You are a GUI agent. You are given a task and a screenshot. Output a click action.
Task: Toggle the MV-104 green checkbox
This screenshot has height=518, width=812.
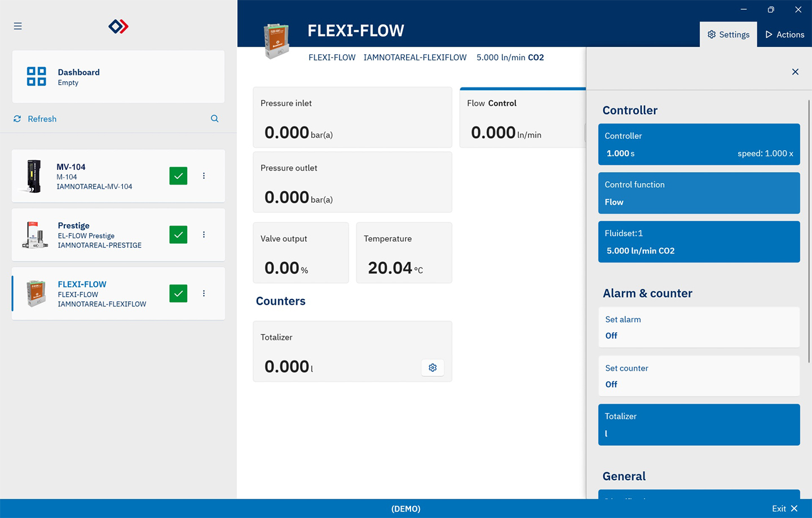click(178, 176)
